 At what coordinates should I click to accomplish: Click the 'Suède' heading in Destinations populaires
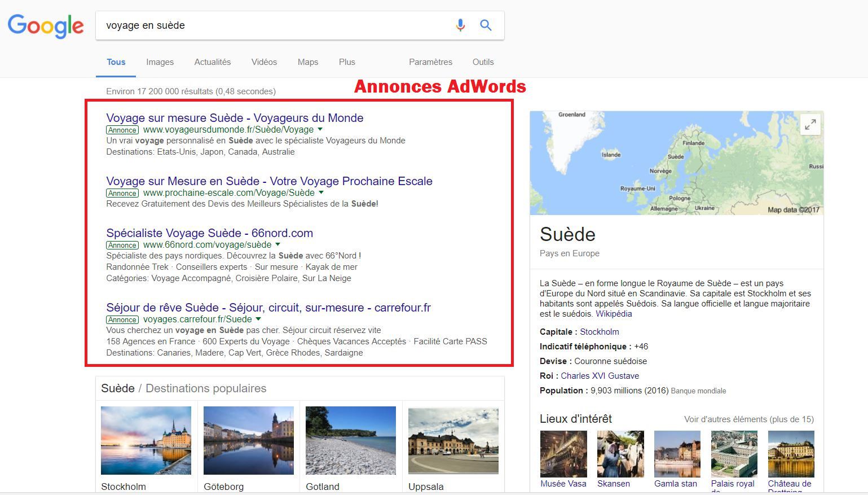[118, 388]
